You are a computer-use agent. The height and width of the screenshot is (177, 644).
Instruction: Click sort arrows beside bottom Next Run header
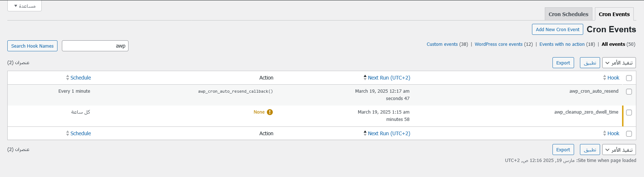click(x=365, y=133)
